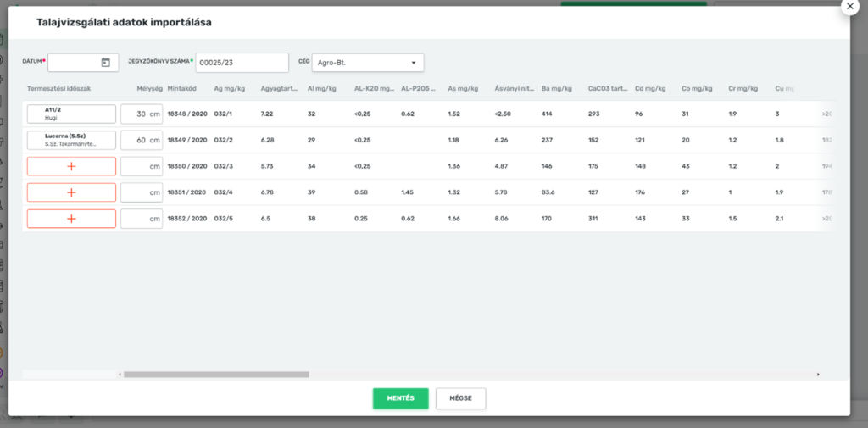The height and width of the screenshot is (428, 868).
Task: Click the horizontal scrollbar right arrow
Action: [818, 374]
